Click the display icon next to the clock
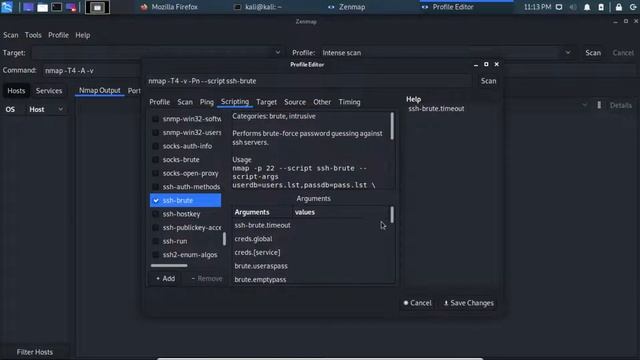The height and width of the screenshot is (360, 640). pyautogui.click(x=559, y=7)
